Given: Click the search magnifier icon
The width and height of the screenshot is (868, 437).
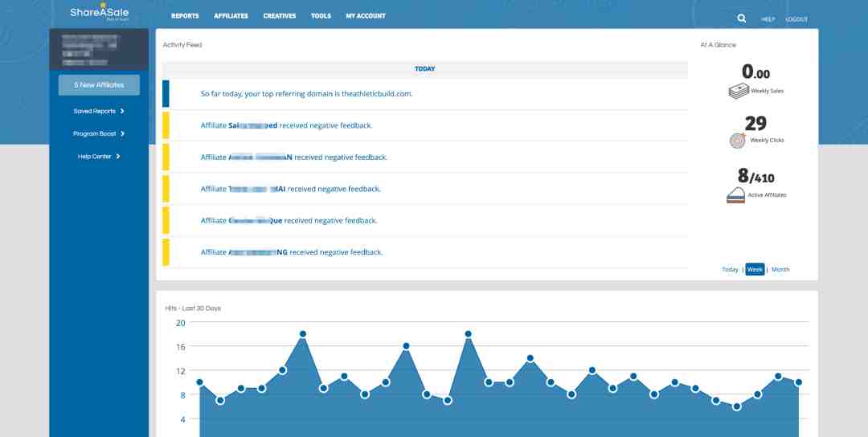Looking at the screenshot, I should [x=741, y=18].
